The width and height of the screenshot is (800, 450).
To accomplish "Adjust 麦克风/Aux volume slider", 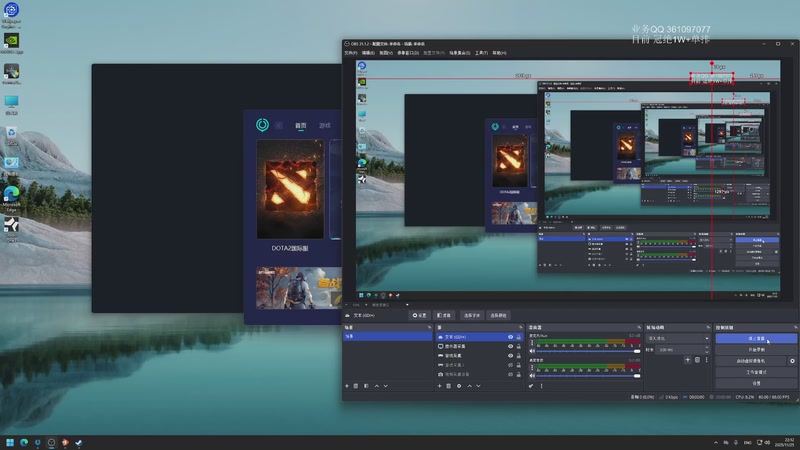I will [588, 351].
